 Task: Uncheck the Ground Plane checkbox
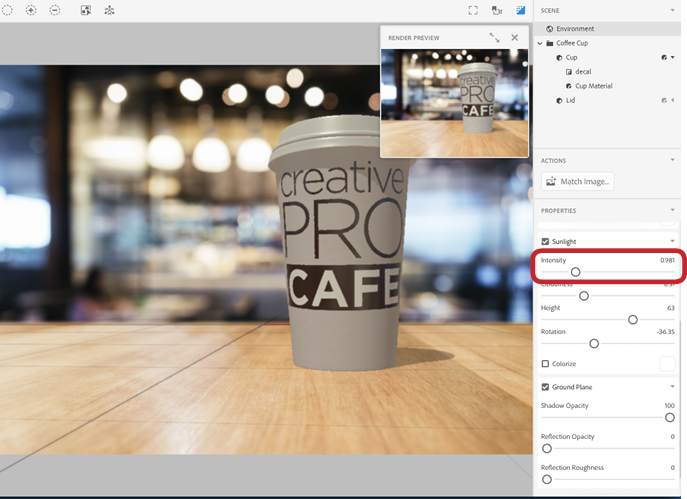[x=545, y=387]
